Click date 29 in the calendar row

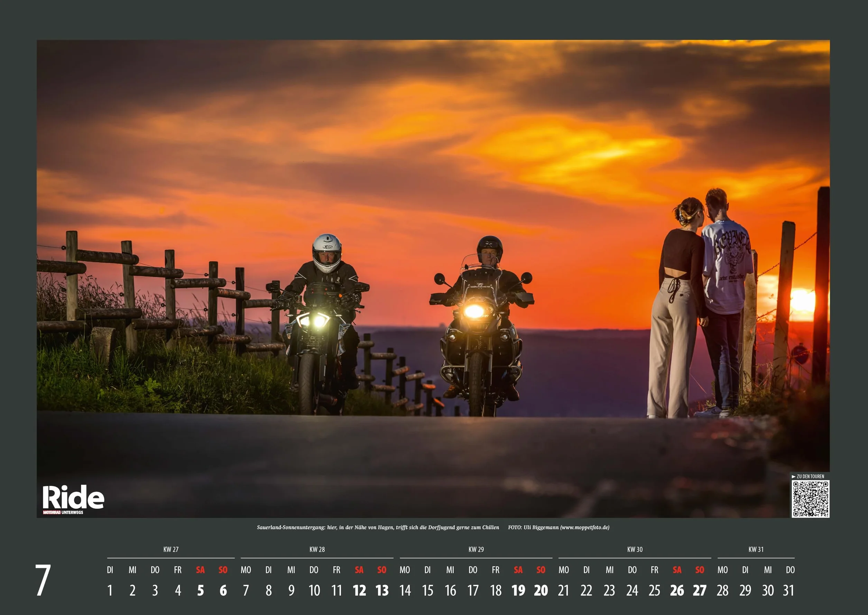coord(745,591)
